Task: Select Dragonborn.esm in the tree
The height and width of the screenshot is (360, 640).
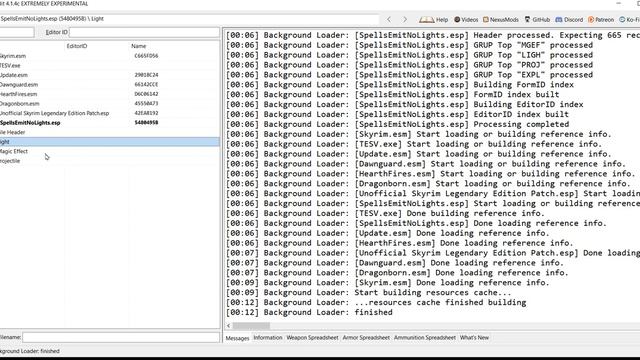Action: [20, 104]
